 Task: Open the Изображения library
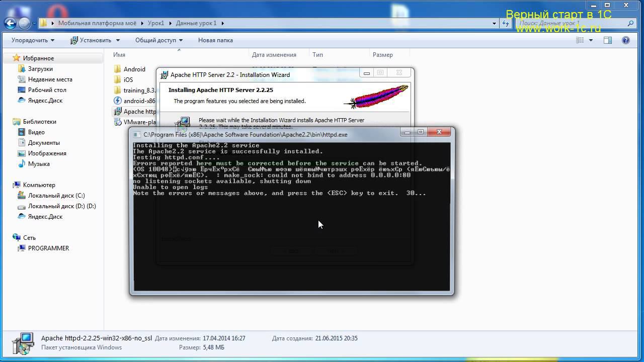click(x=47, y=153)
